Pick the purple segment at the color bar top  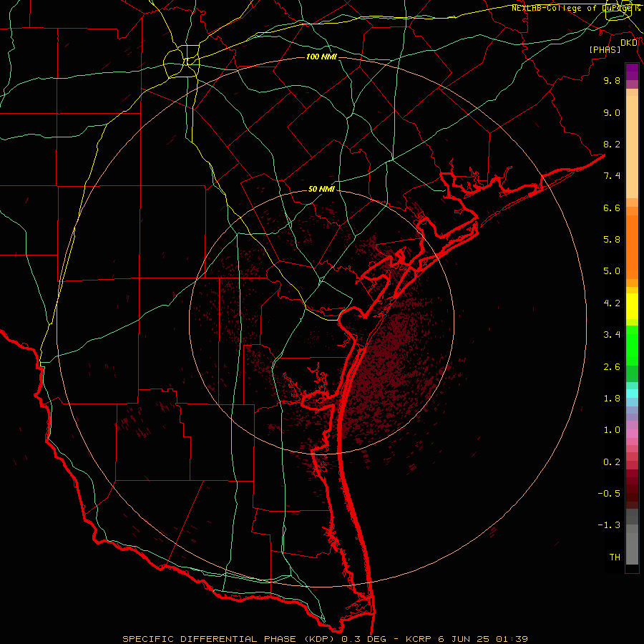pyautogui.click(x=632, y=72)
